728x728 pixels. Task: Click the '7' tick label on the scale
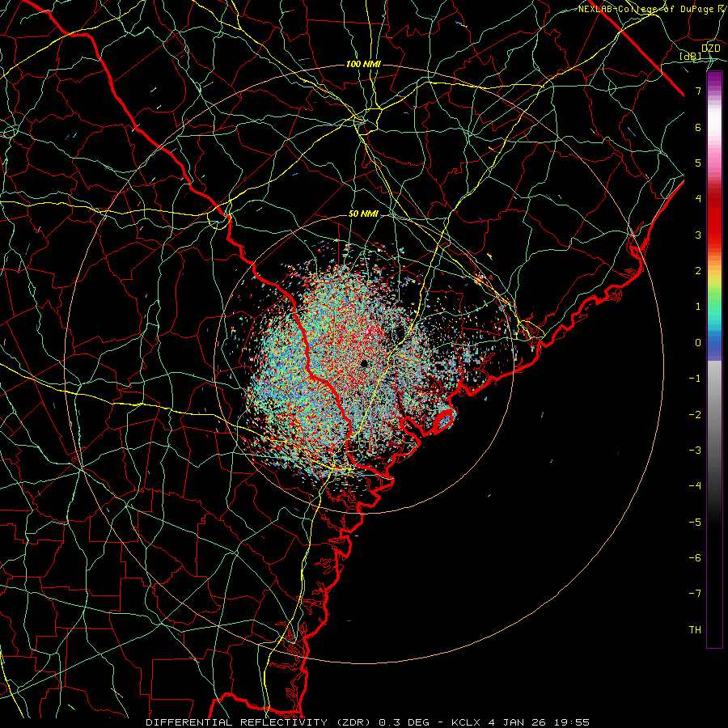(698, 91)
